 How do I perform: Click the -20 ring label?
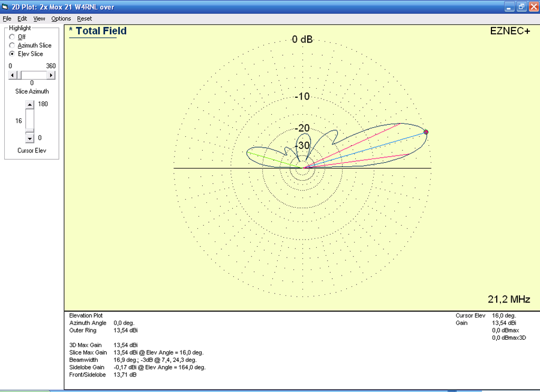302,128
